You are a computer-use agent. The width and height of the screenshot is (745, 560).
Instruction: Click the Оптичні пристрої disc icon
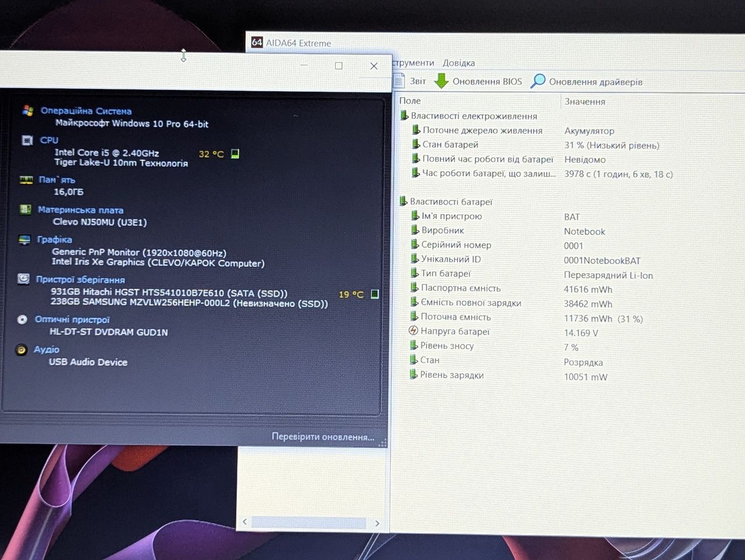coord(22,319)
